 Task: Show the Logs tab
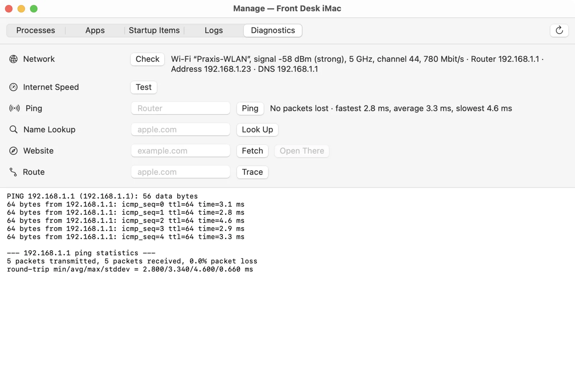point(213,31)
